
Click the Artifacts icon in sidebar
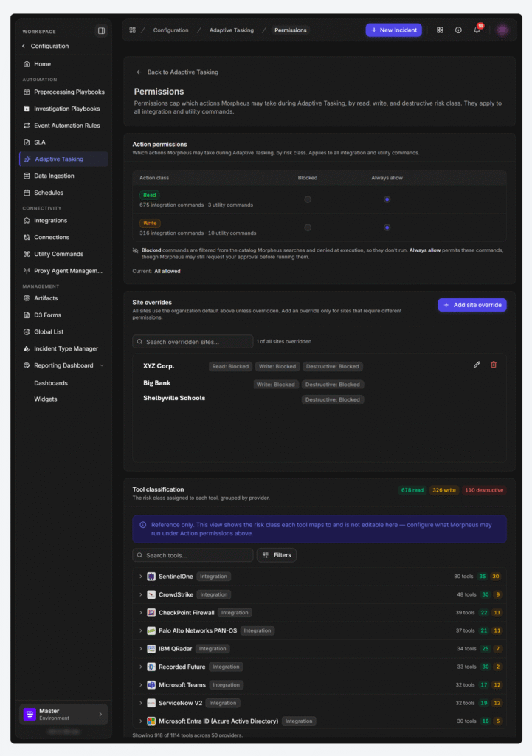pyautogui.click(x=27, y=298)
